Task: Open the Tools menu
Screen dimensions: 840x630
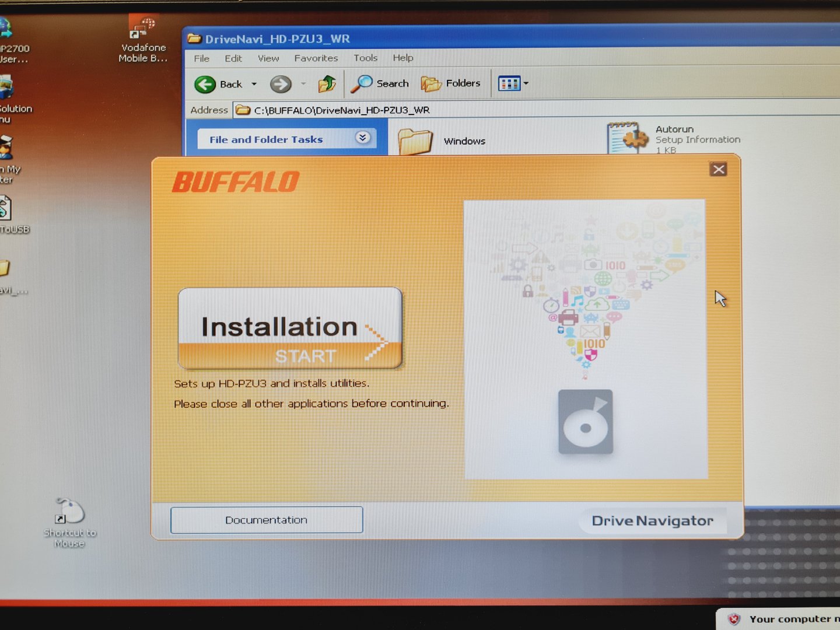Action: 365,58
